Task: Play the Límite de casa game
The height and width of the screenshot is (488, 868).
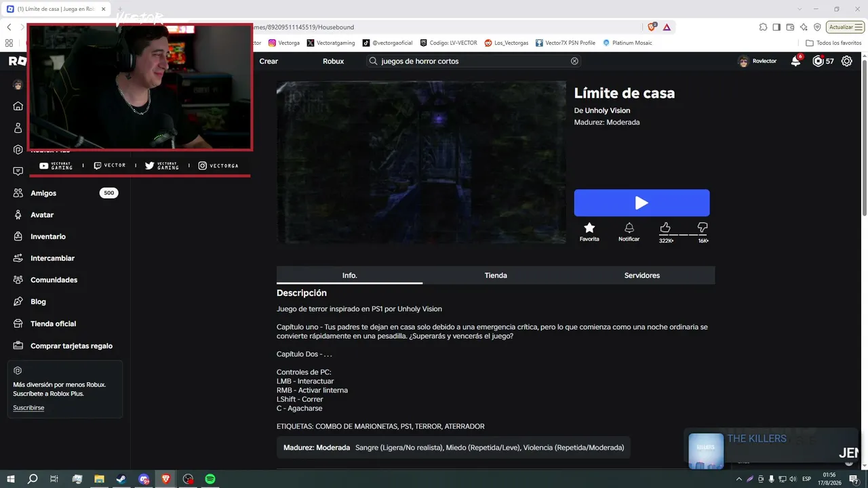Action: click(642, 203)
